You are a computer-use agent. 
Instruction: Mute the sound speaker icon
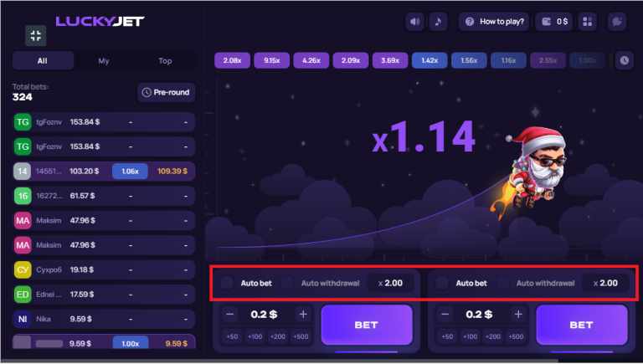tap(414, 22)
